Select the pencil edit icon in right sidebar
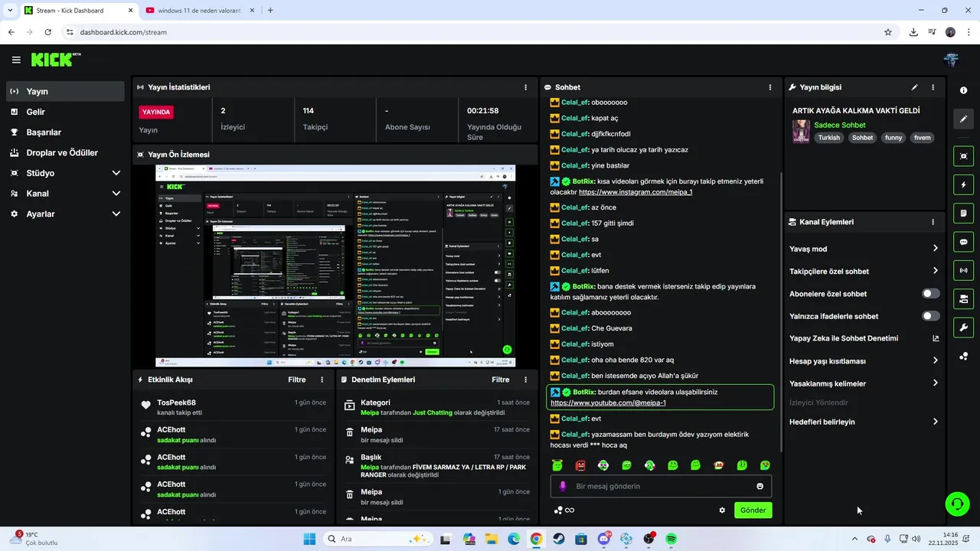980x551 pixels. tap(963, 119)
